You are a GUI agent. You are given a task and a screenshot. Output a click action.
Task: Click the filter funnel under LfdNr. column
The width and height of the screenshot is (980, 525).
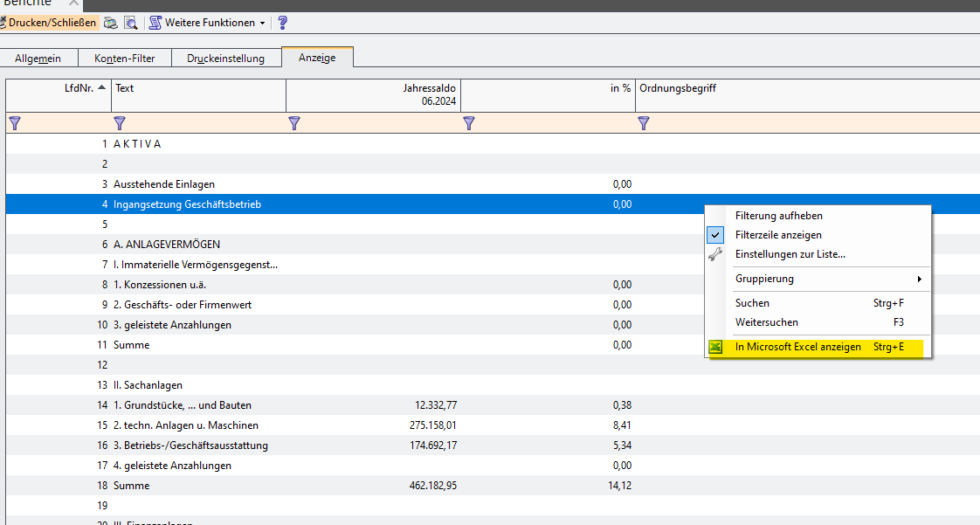pyautogui.click(x=14, y=123)
